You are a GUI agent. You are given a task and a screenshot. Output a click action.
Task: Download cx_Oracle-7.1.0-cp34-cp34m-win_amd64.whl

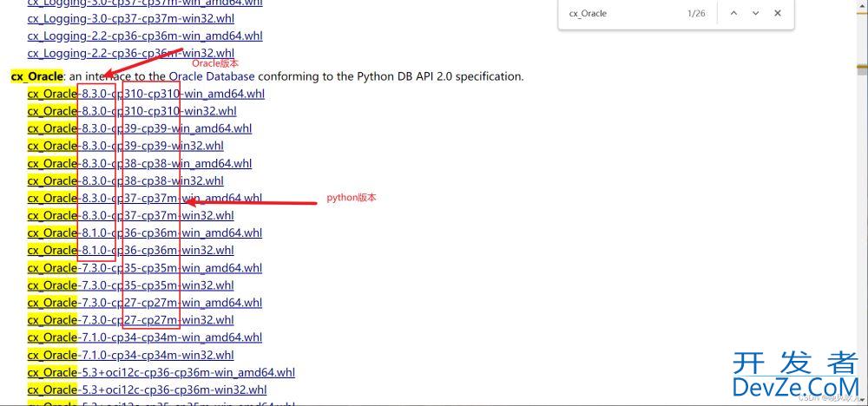tap(145, 337)
